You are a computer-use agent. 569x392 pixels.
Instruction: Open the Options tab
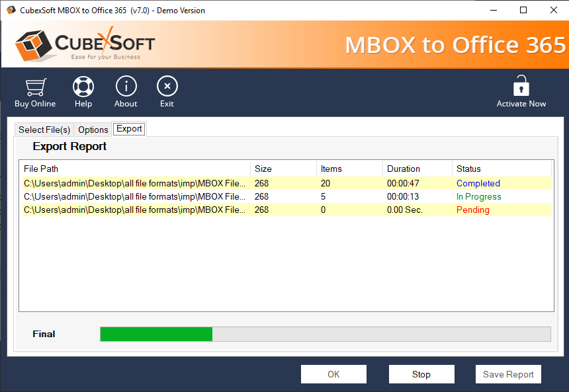point(93,130)
